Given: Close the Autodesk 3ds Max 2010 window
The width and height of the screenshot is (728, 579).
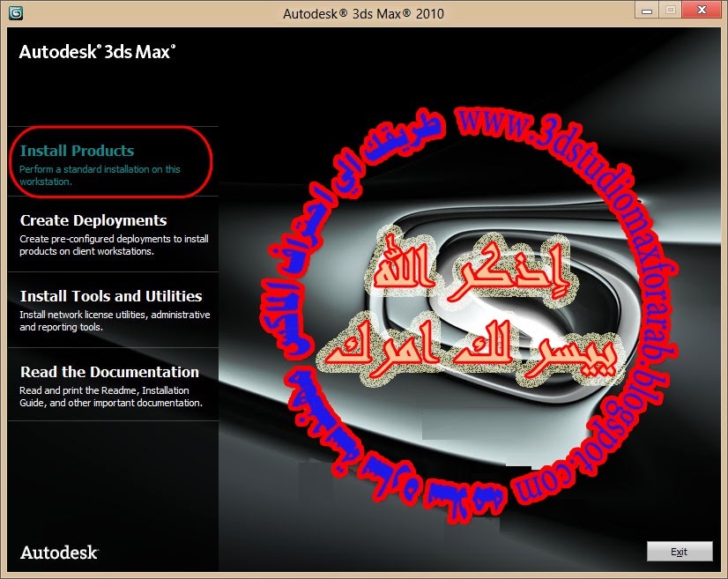Looking at the screenshot, I should pyautogui.click(x=702, y=10).
